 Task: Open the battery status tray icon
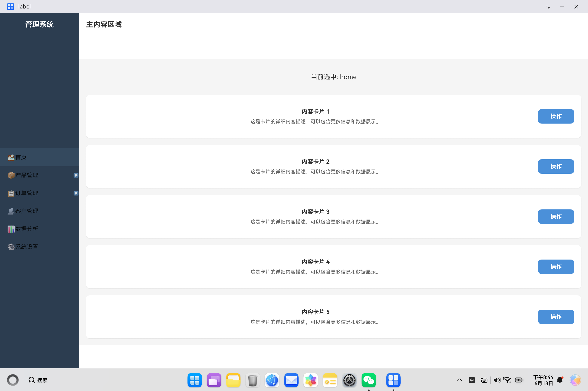pyautogui.click(x=519, y=380)
